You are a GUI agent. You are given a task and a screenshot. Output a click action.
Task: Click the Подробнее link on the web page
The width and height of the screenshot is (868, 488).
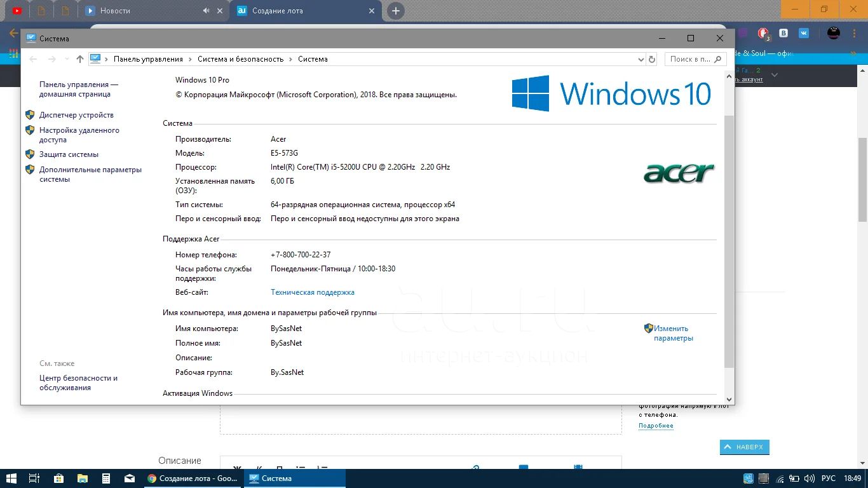tap(656, 426)
